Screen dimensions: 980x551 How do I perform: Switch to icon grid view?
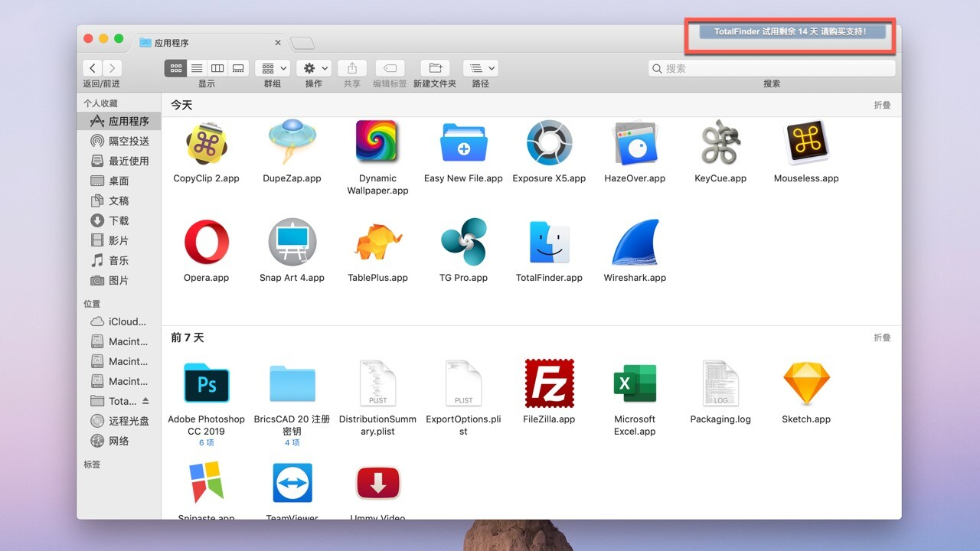click(176, 68)
